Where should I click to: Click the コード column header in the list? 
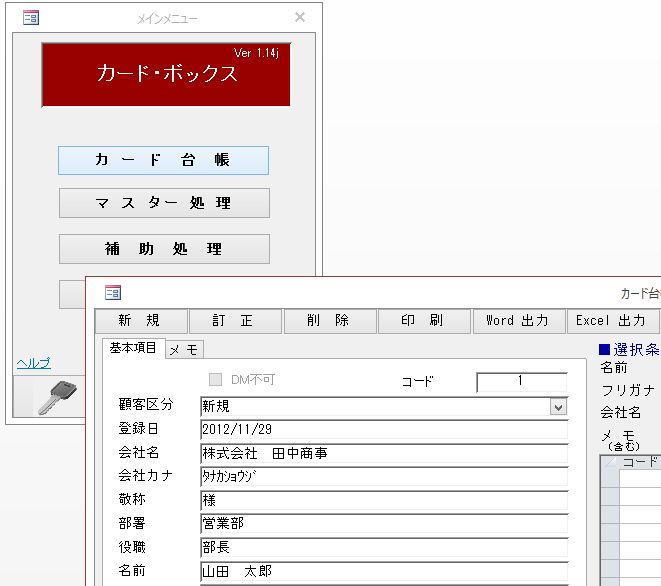click(x=639, y=462)
